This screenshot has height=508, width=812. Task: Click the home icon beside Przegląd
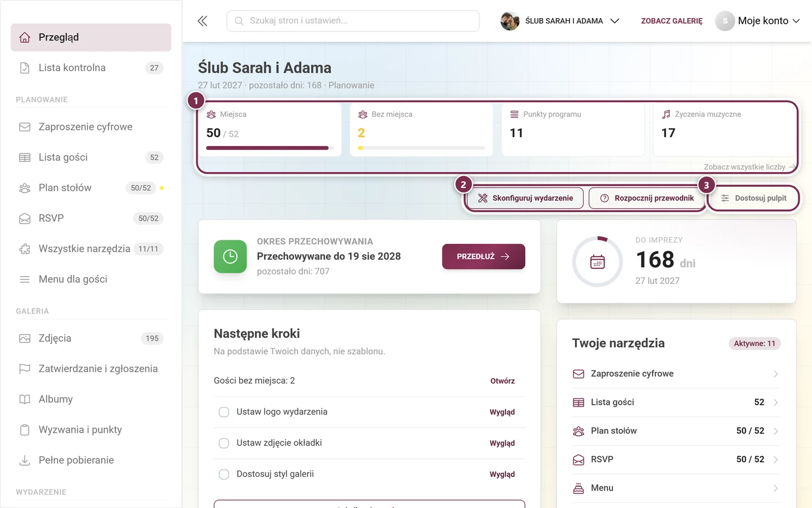(25, 37)
